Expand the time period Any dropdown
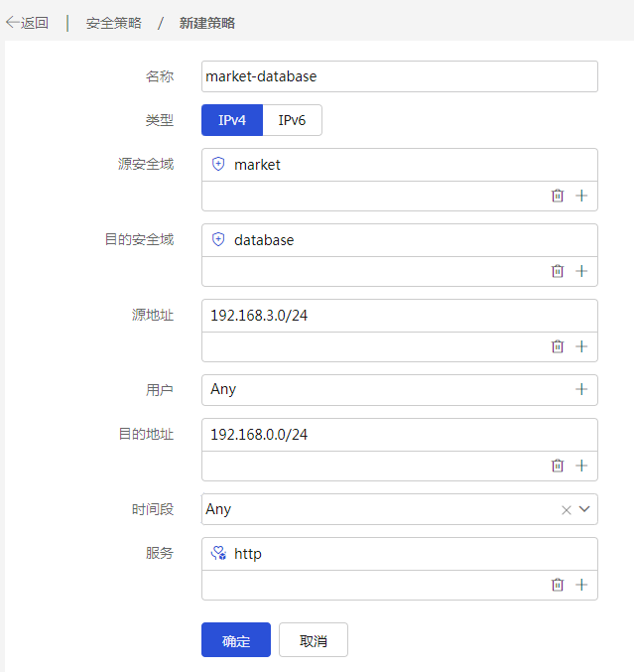 point(584,509)
